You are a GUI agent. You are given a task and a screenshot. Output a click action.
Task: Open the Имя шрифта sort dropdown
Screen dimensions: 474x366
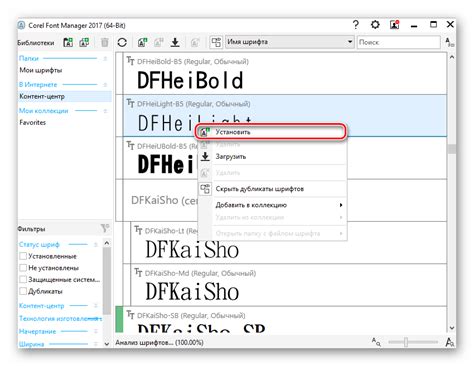[x=289, y=42]
